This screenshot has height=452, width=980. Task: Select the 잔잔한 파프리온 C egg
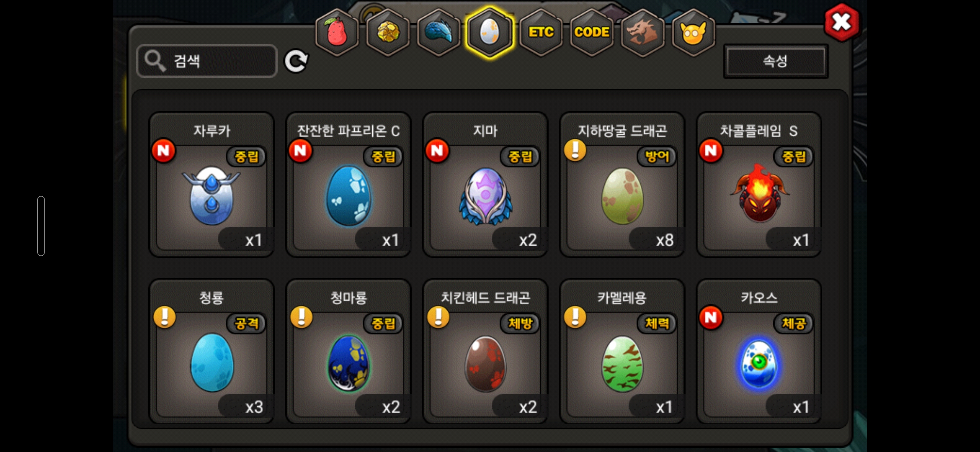(x=348, y=185)
